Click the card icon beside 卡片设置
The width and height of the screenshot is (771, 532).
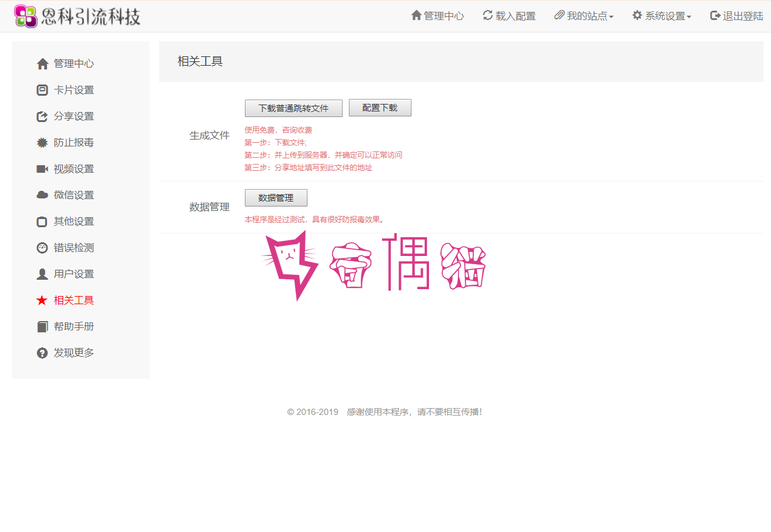pos(42,90)
